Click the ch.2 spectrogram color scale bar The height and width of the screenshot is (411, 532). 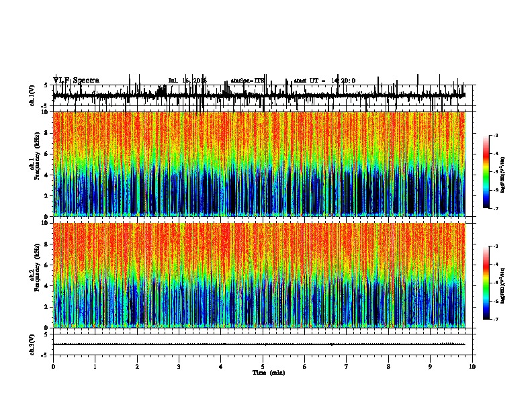(x=486, y=283)
